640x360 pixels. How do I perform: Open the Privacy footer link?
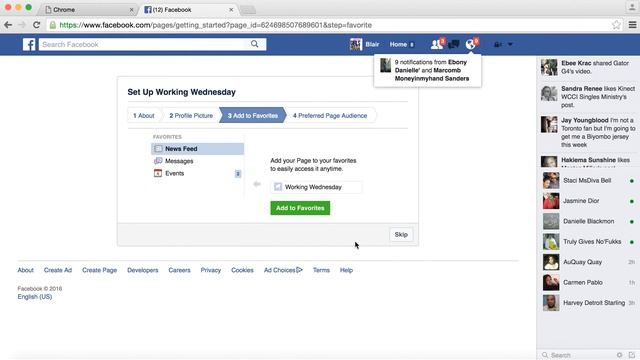[x=211, y=270]
